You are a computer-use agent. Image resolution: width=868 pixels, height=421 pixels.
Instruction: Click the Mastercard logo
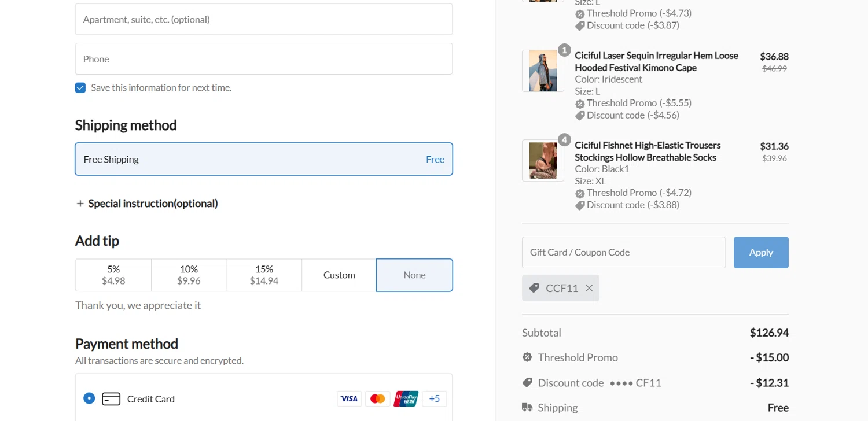click(378, 398)
